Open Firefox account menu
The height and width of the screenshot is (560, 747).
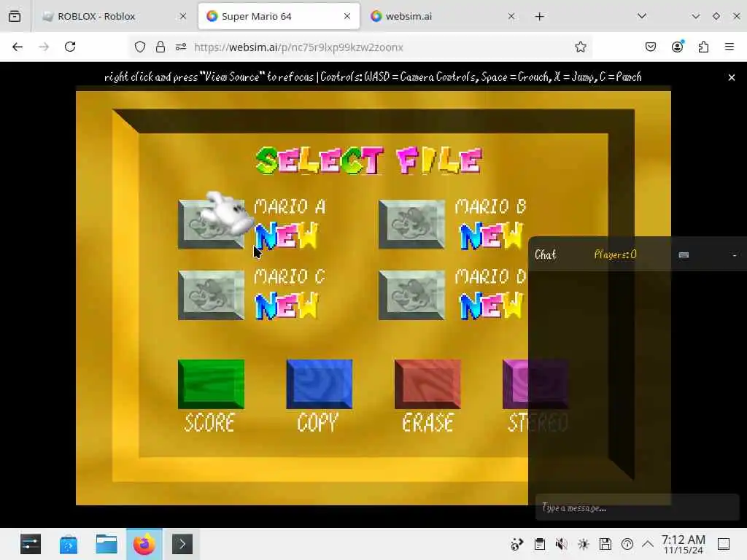click(677, 47)
